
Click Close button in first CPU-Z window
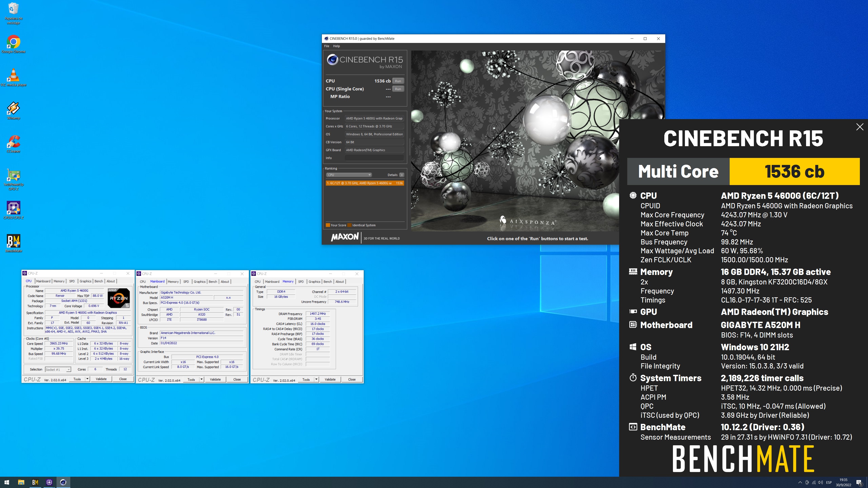(x=123, y=379)
